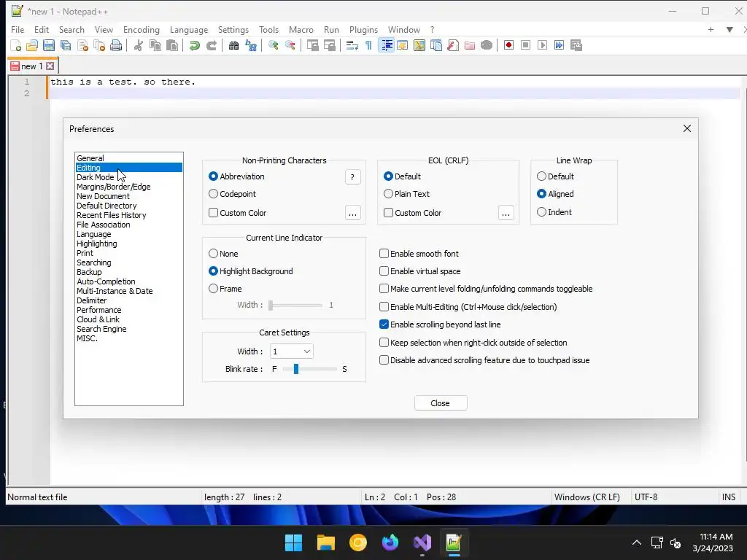Screen dimensions: 747x560
Task: Click the Run Macro Multiple Times icon
Action: (559, 45)
